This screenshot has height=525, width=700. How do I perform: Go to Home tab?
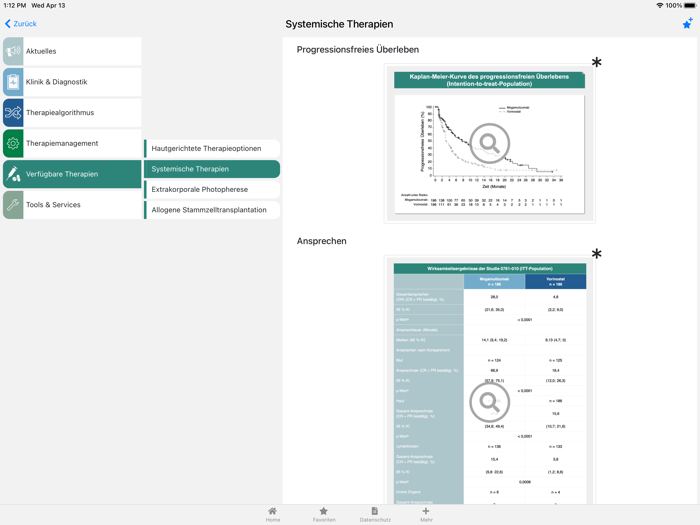pyautogui.click(x=273, y=515)
